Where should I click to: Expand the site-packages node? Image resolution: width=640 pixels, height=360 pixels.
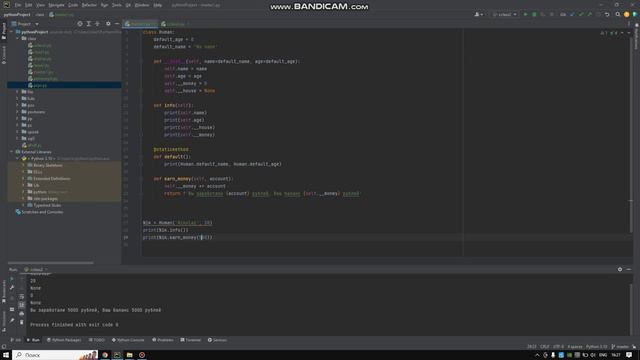(23, 199)
